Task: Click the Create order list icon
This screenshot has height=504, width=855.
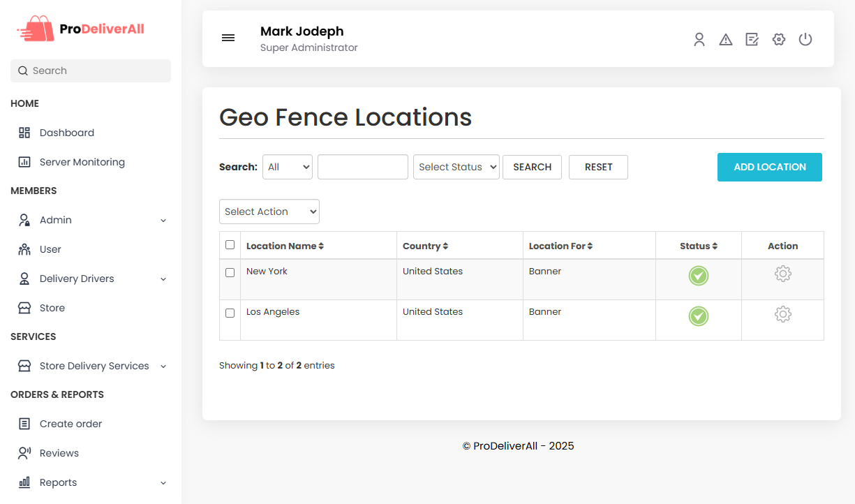Action: coord(24,424)
